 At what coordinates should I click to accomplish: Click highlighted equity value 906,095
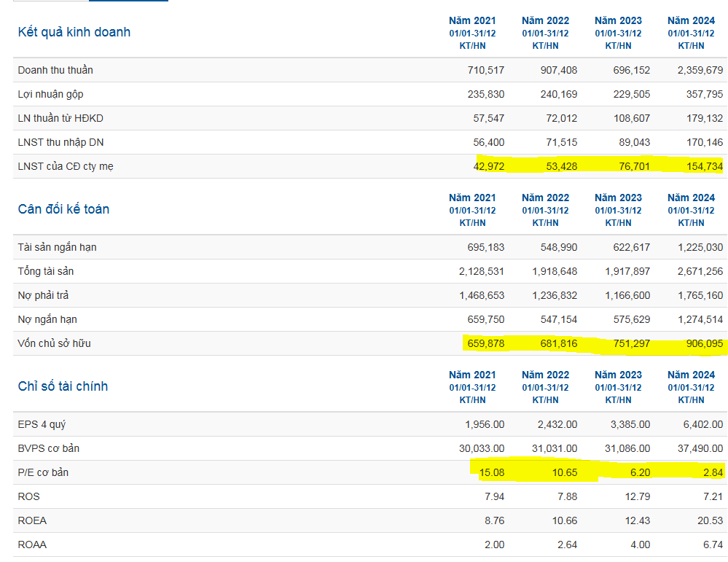pos(705,344)
